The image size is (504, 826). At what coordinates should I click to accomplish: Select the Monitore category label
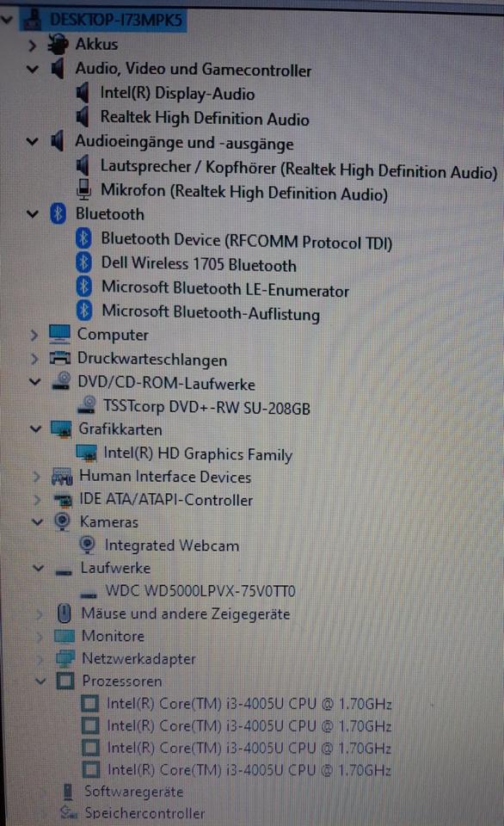pyautogui.click(x=113, y=636)
